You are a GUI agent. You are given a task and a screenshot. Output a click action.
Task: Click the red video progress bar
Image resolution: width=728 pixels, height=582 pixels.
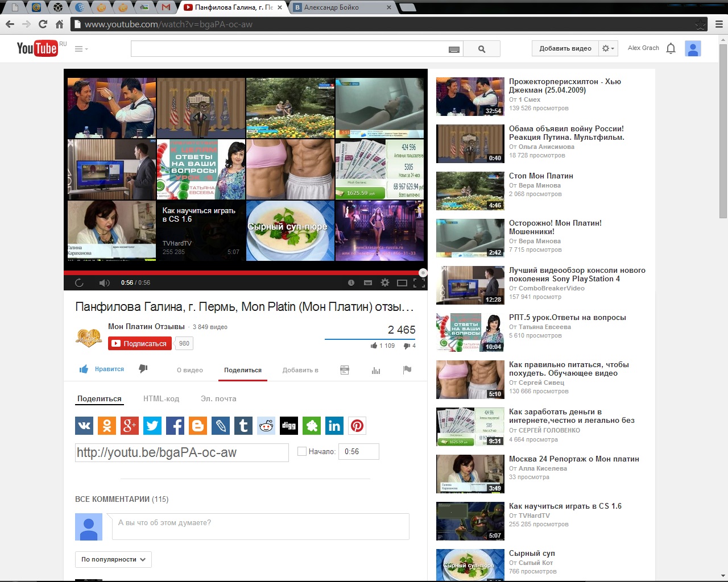[x=245, y=273]
